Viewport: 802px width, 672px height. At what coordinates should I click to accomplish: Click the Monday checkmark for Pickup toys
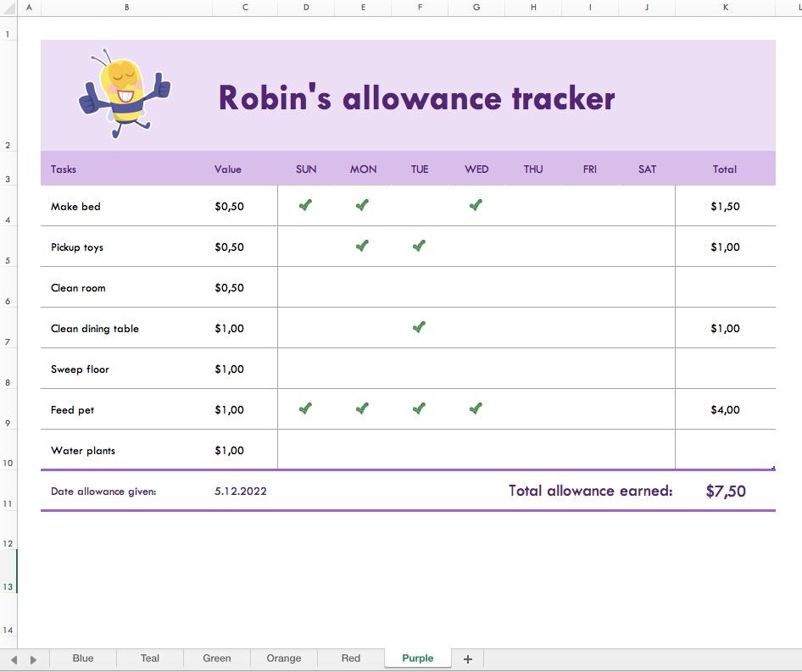pyautogui.click(x=362, y=246)
